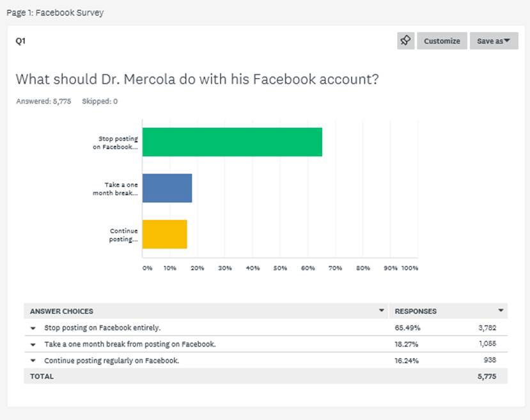This screenshot has height=420, width=530.
Task: Click the 65.49% response percentage
Action: click(407, 328)
